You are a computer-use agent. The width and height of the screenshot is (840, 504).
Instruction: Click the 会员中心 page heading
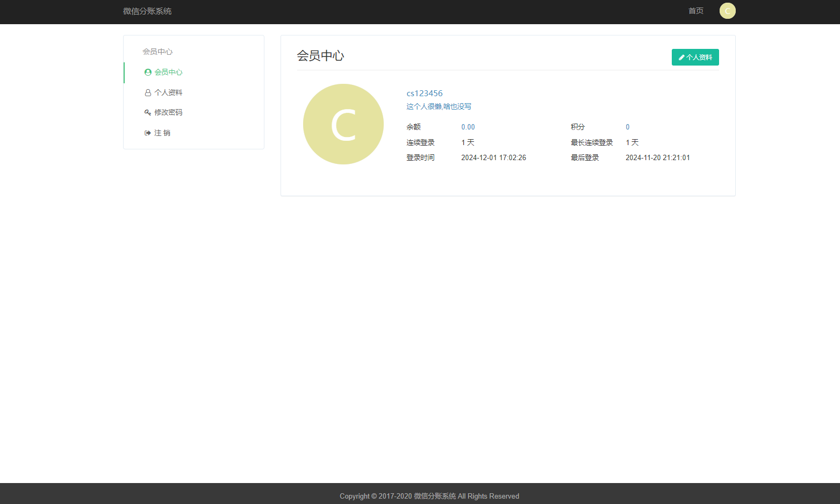pos(320,56)
